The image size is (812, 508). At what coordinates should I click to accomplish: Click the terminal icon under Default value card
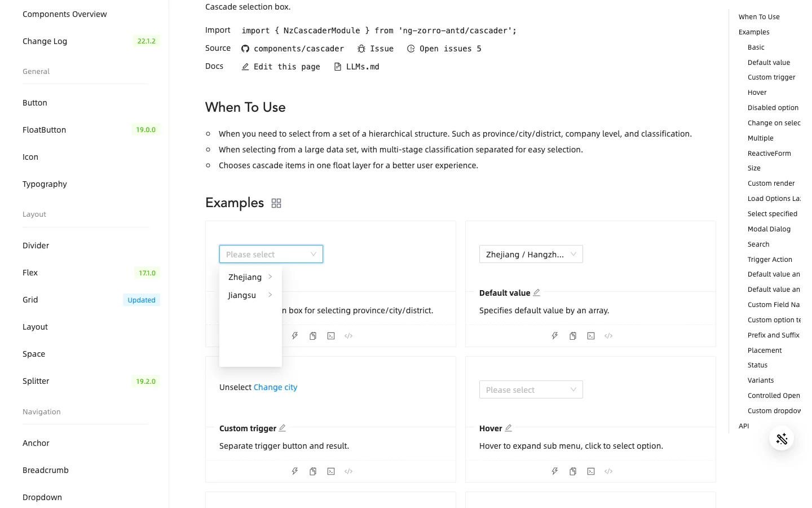coord(591,336)
